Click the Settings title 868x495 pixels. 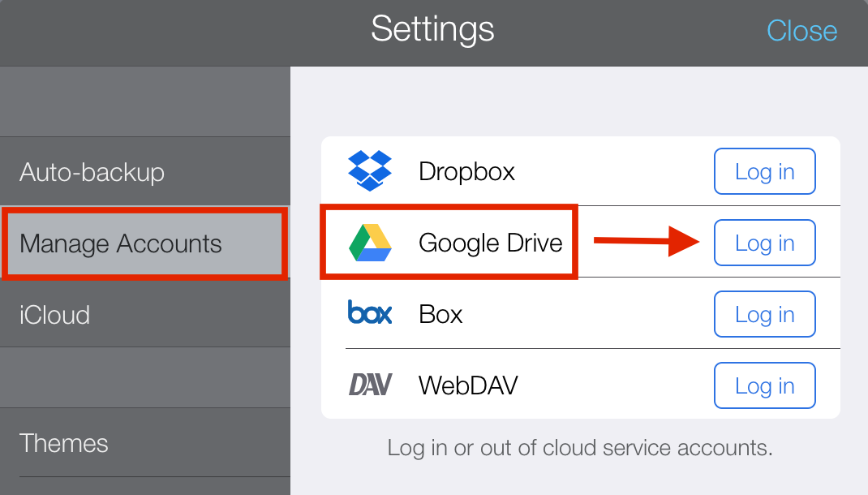433,30
